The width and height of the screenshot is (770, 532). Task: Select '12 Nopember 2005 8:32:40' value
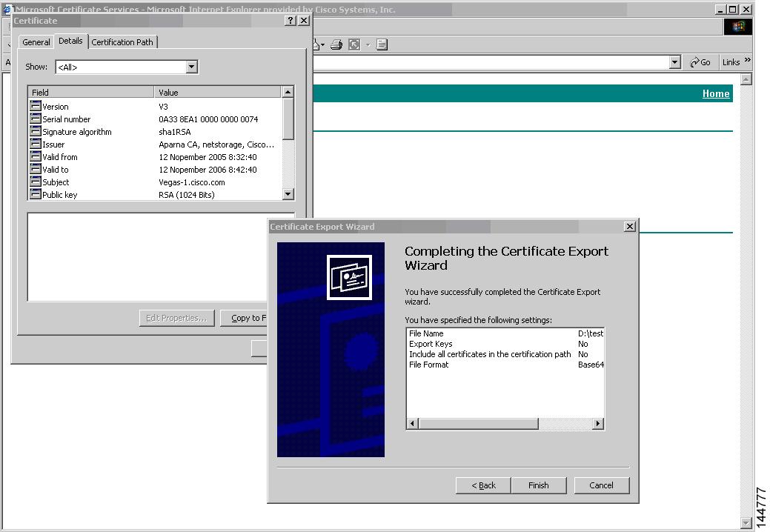point(208,157)
